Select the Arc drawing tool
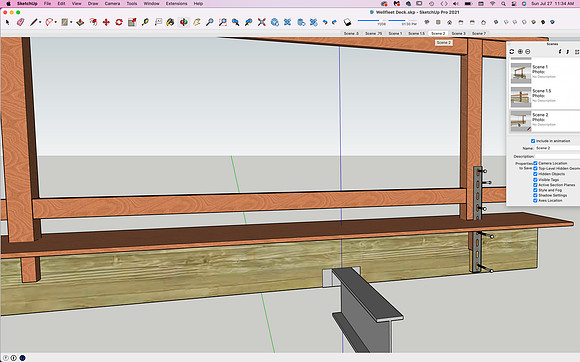Viewport: 580px width, 362px height. [x=49, y=22]
